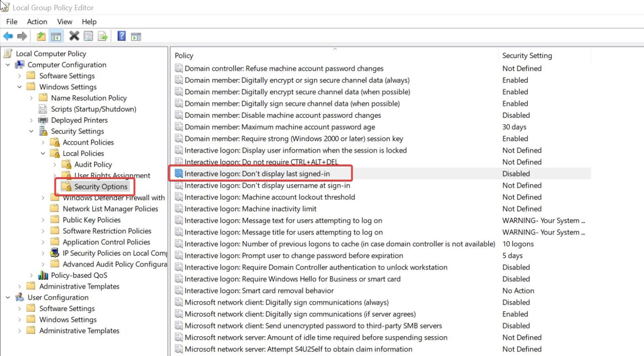Click the Policy column header
Viewport: 644px width, 356px height.
pos(184,55)
